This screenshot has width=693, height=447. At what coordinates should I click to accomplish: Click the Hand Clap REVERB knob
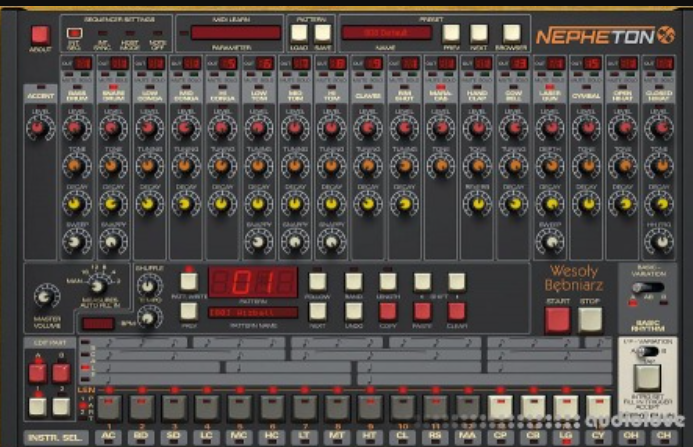477,204
